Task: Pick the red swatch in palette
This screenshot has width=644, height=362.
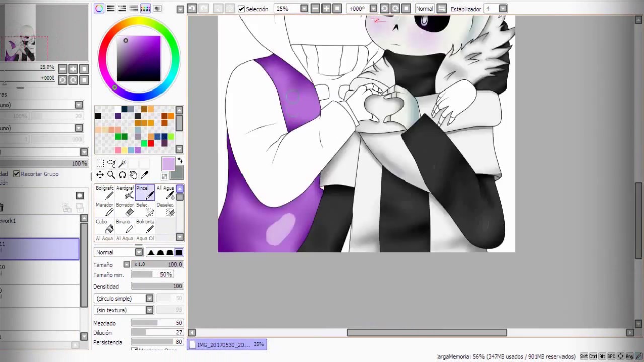Action: (151, 144)
